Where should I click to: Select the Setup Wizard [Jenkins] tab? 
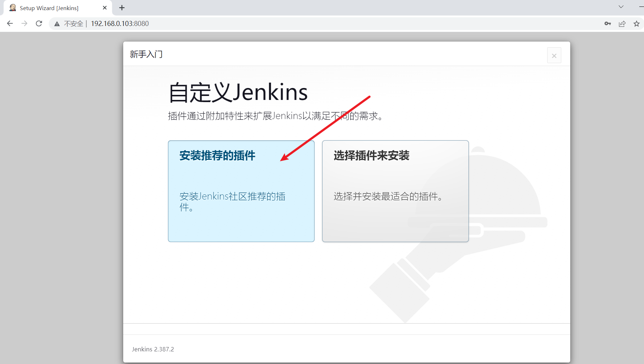tap(58, 8)
